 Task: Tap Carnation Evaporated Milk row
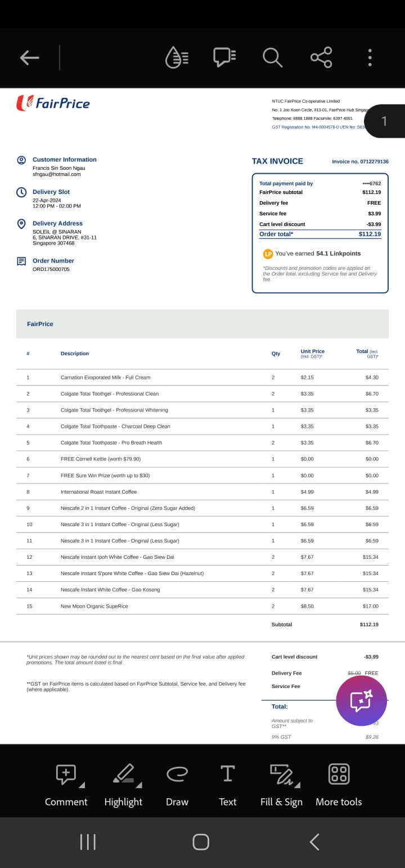point(202,377)
